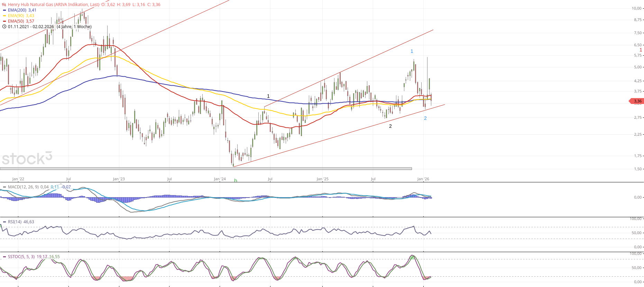The image size is (644, 287).
Task: Click the clock icon beside date range
Action: click(4, 27)
